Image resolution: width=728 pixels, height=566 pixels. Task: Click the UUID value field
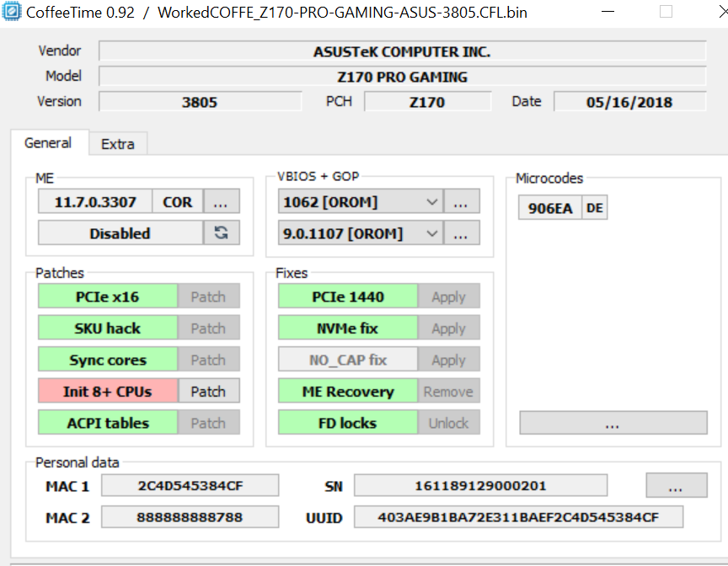[x=518, y=516]
